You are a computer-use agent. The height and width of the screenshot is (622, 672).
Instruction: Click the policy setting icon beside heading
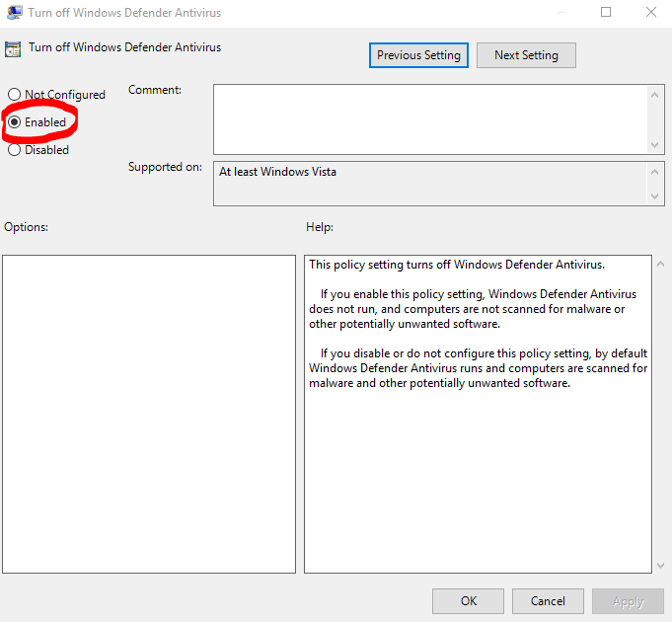point(13,49)
